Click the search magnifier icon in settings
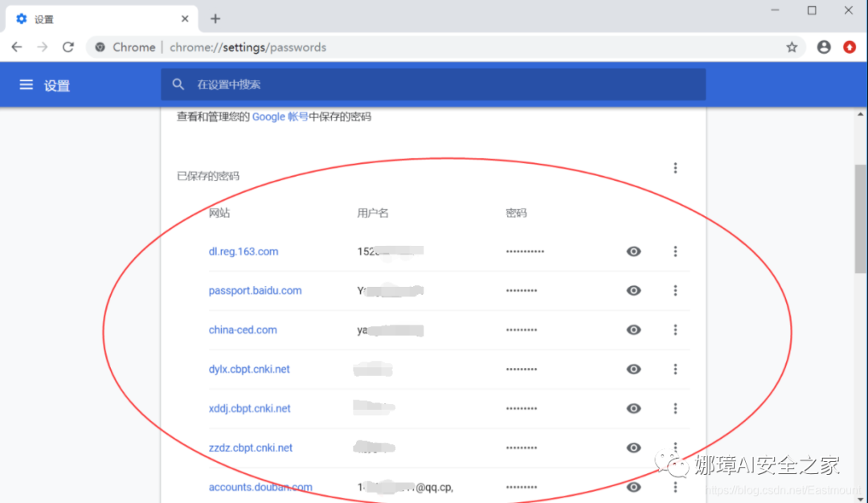The width and height of the screenshot is (868, 503). pyautogui.click(x=178, y=84)
